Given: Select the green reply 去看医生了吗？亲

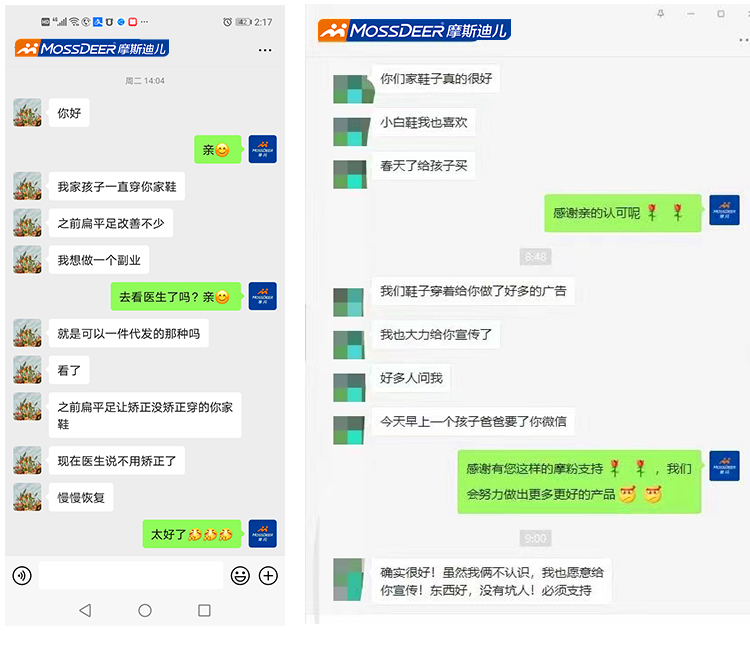Looking at the screenshot, I should 176,296.
